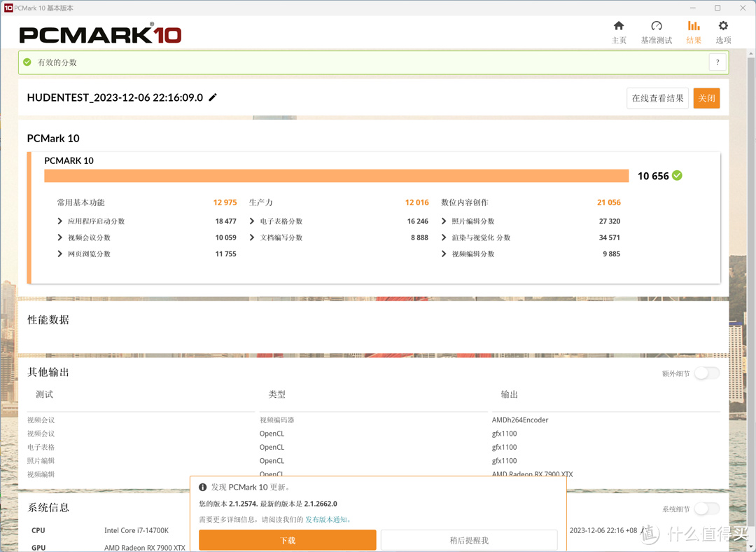The height and width of the screenshot is (552, 756).
Task: Maximize the PCMark 10 window
Action: 717,8
